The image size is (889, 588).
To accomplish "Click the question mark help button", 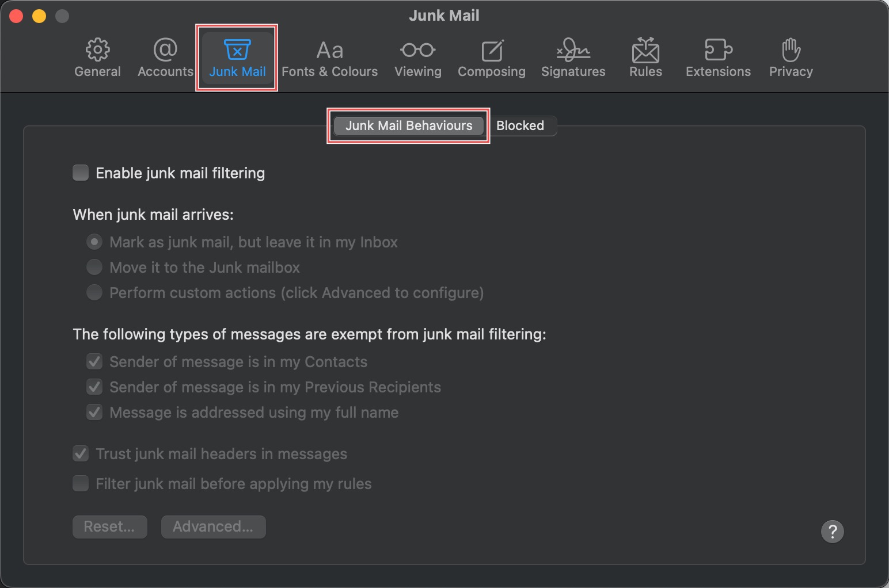I will (x=832, y=532).
